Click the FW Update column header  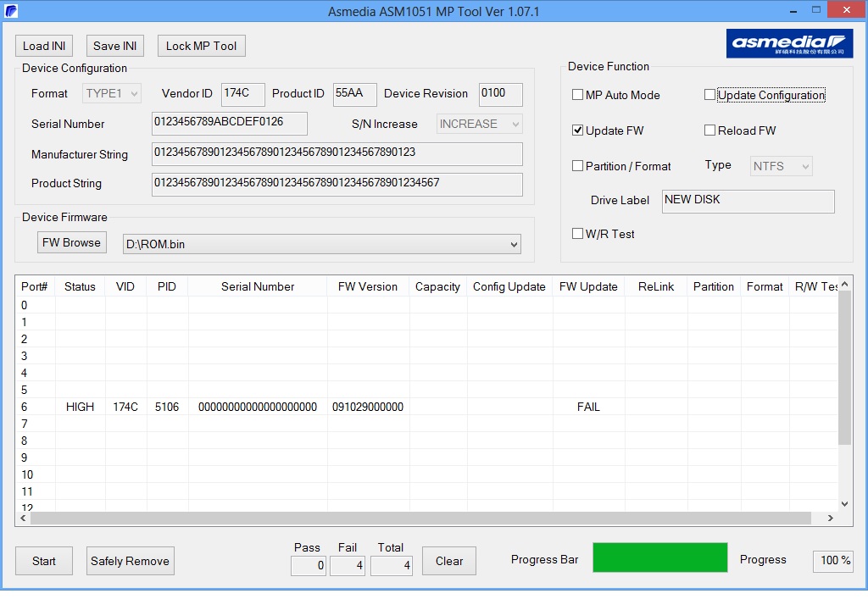(x=588, y=286)
